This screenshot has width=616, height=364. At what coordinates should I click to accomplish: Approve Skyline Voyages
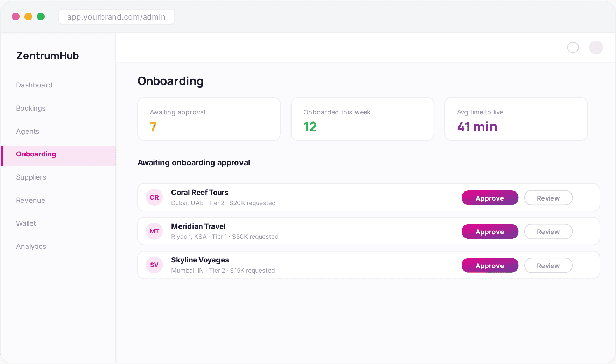click(x=490, y=265)
